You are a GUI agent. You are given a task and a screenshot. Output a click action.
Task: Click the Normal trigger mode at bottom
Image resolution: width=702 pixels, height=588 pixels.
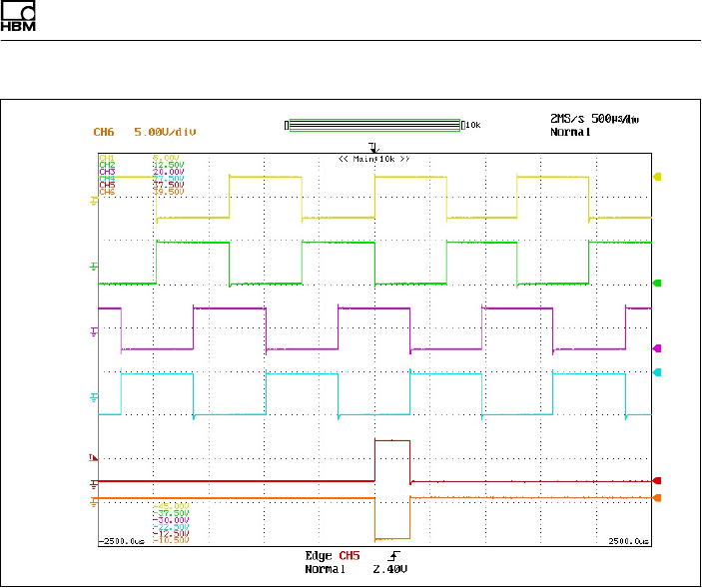(x=325, y=570)
